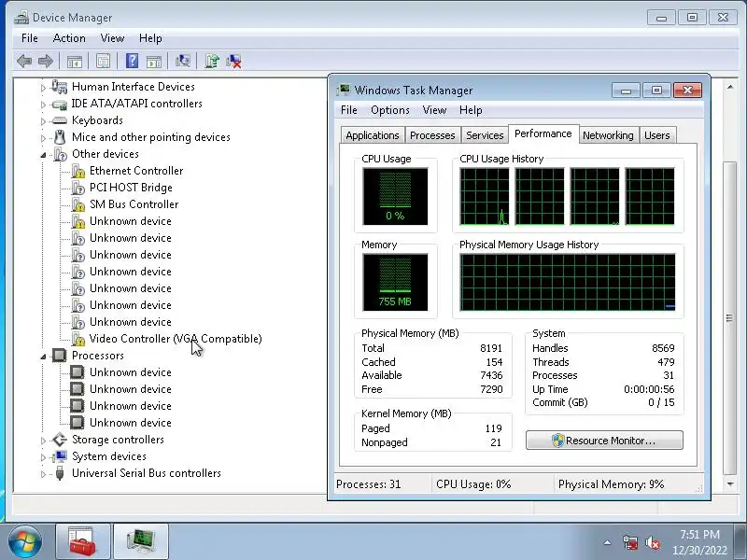Click the System devices category icon

tap(60, 456)
